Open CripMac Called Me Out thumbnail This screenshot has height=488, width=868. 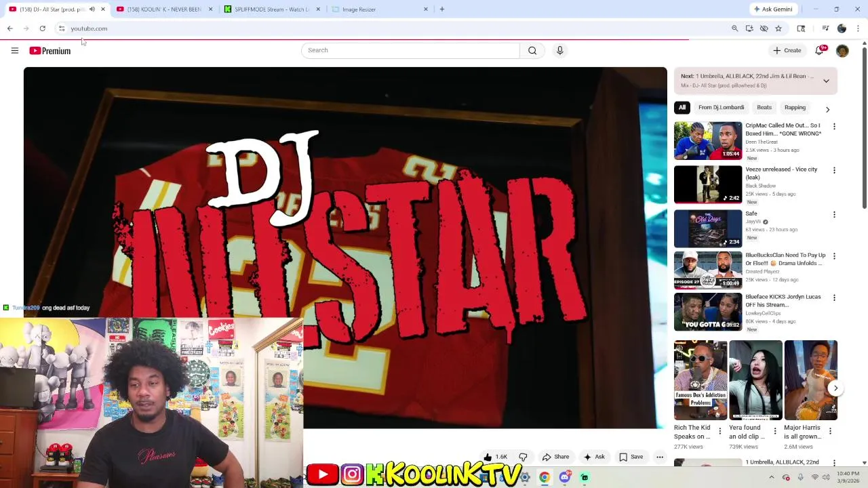coord(708,140)
